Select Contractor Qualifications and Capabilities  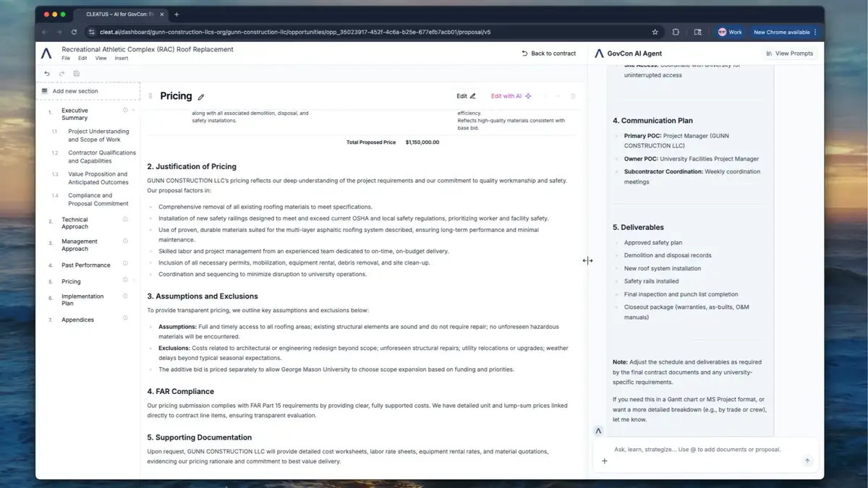(x=102, y=157)
